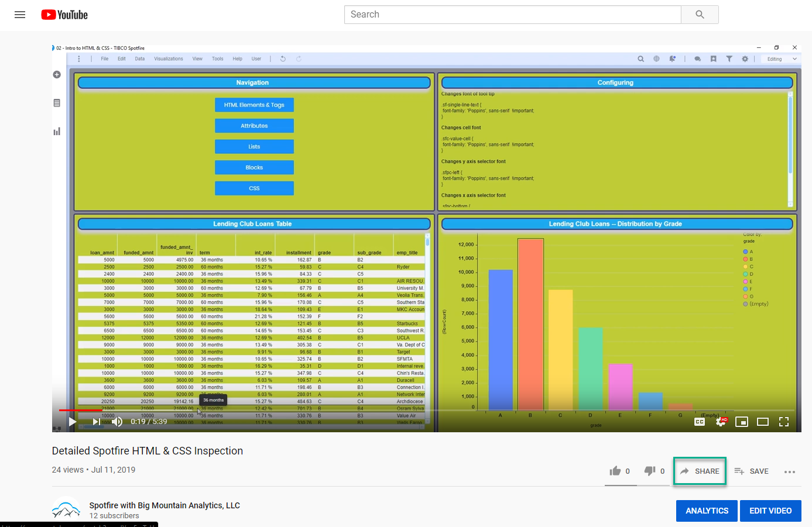Open the Visualizations menu in Spotfire
812x527 pixels.
tap(168, 58)
